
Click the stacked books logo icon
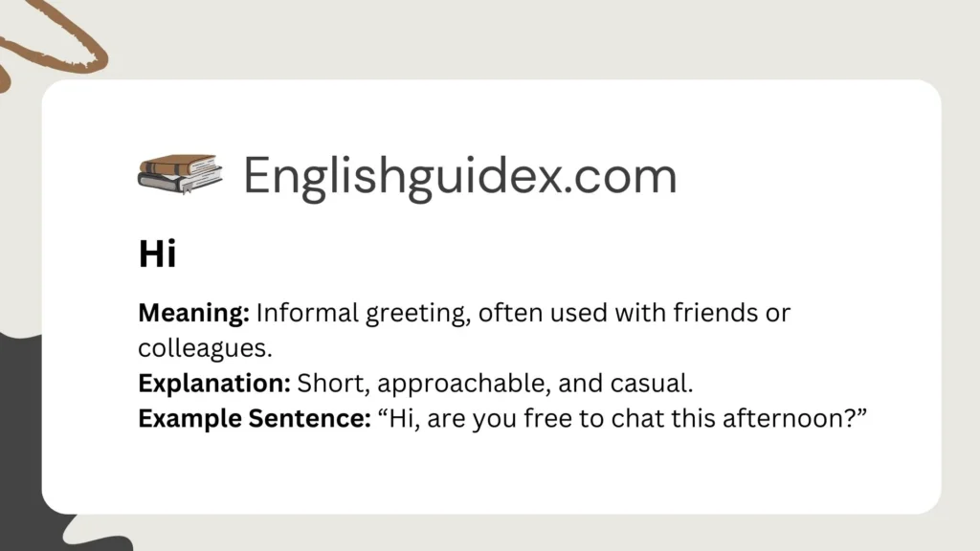(180, 174)
